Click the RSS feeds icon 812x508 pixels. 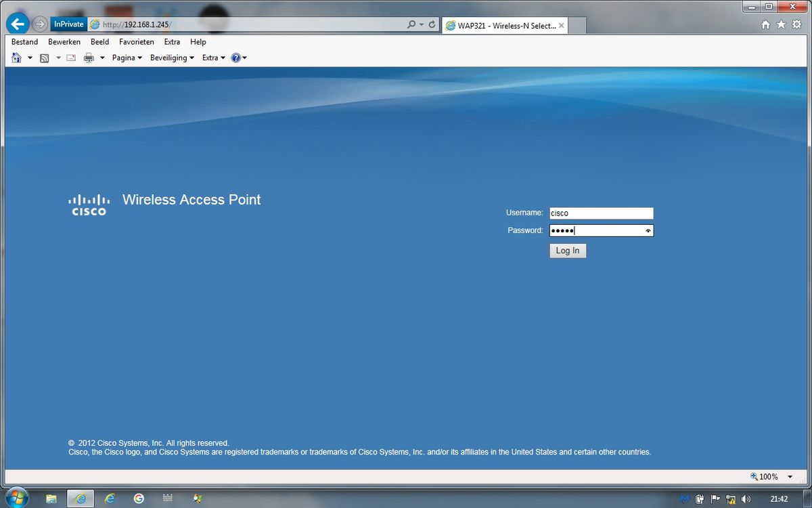[45, 58]
